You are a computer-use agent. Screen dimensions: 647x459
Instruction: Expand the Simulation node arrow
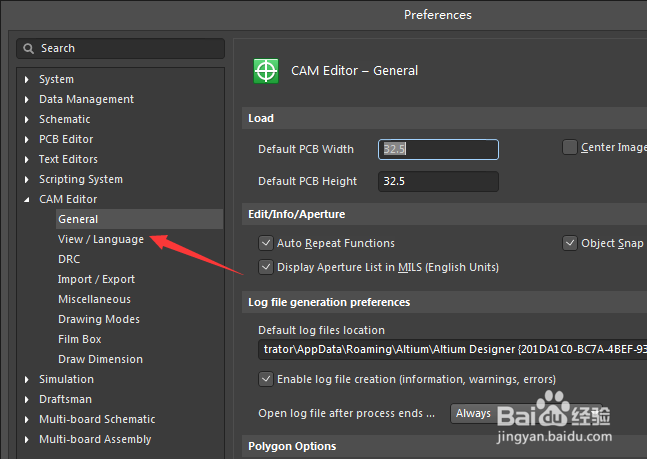click(27, 379)
